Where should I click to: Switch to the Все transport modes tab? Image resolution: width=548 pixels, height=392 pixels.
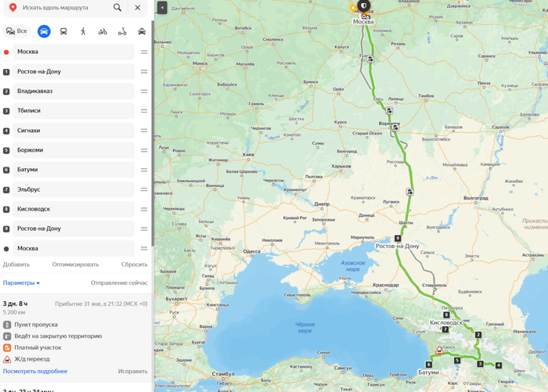tap(16, 31)
